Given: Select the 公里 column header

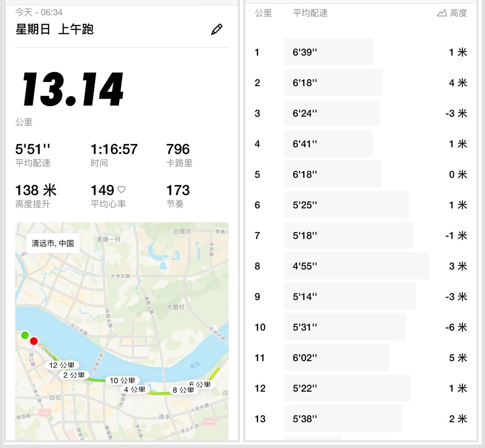Looking at the screenshot, I should coord(263,13).
